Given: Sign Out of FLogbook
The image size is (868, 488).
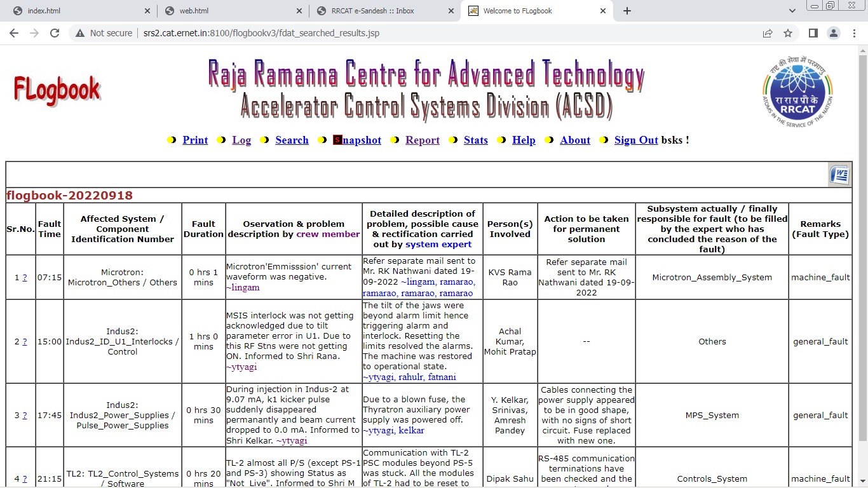Looking at the screenshot, I should 636,140.
